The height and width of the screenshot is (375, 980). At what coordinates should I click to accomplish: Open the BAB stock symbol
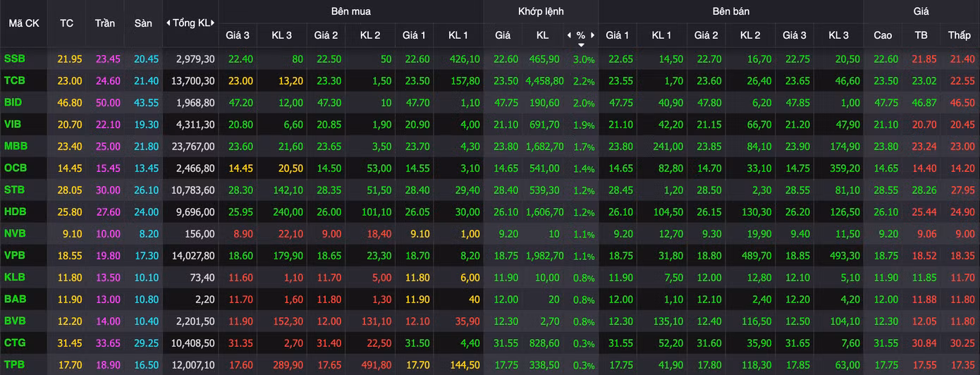(x=15, y=299)
